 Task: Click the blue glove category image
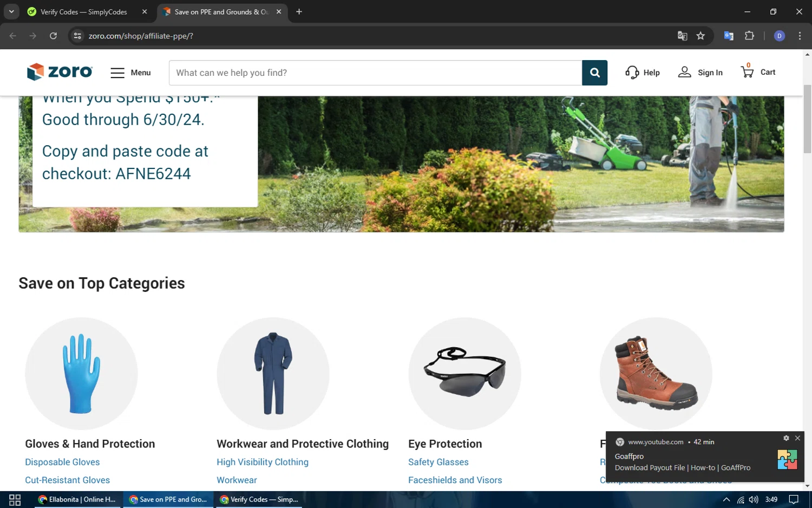[81, 374]
